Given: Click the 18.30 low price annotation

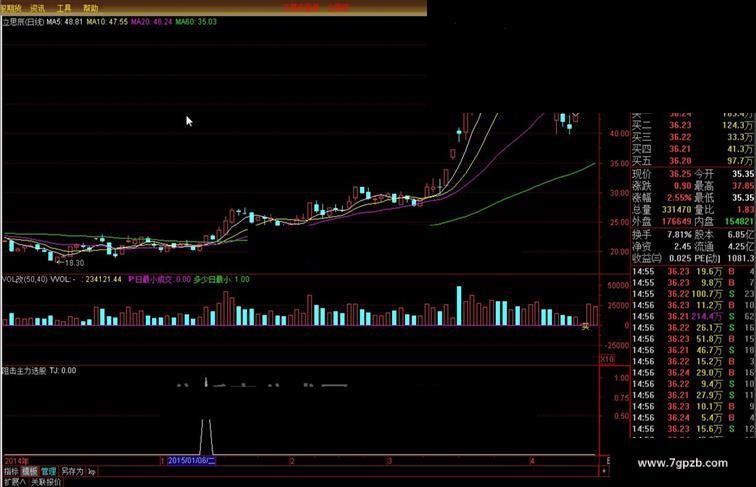Looking at the screenshot, I should coord(73,263).
